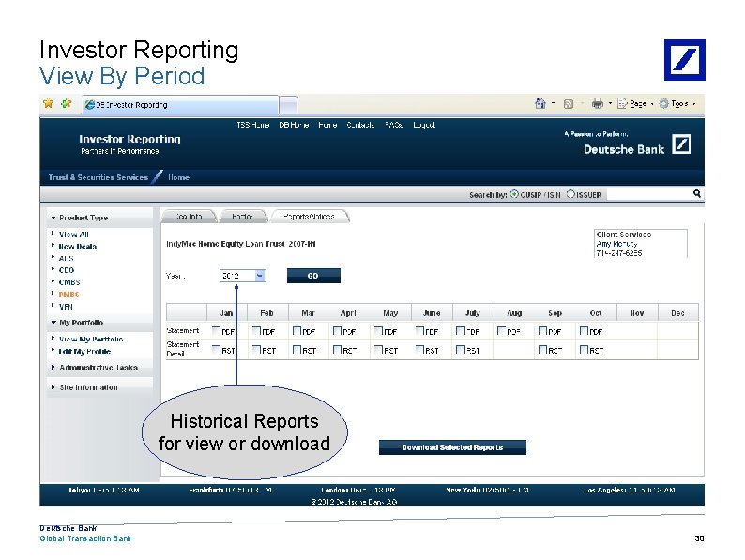The image size is (745, 560).
Task: Click the FAQs link
Action: click(394, 125)
